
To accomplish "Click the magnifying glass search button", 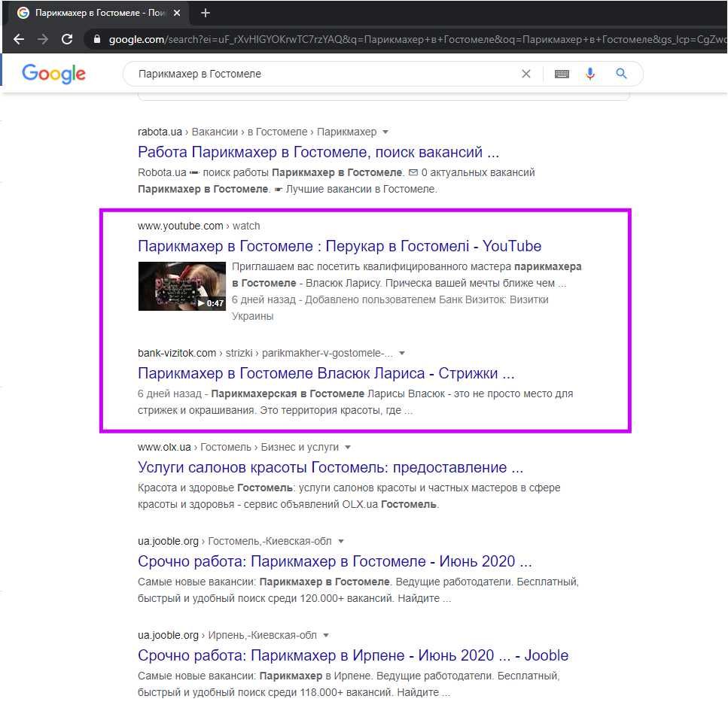I will [621, 74].
